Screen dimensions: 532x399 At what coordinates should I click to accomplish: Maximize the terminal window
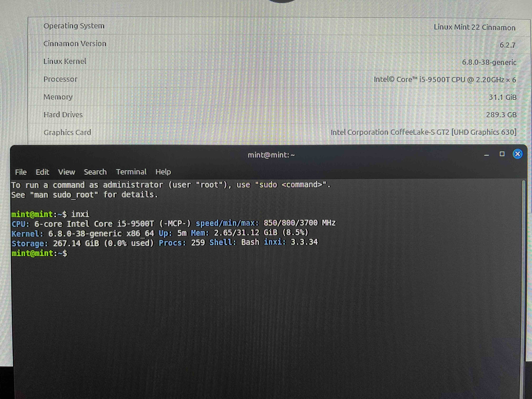(x=502, y=154)
